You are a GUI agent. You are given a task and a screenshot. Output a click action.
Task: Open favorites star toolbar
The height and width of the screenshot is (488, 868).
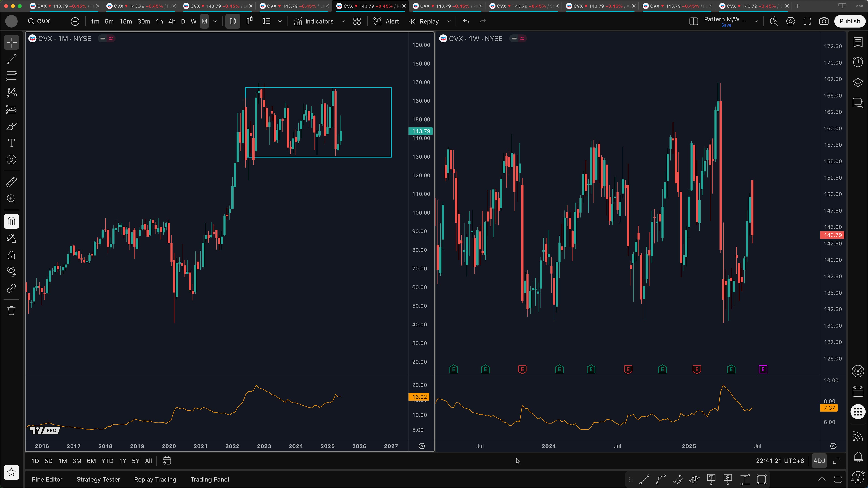pyautogui.click(x=12, y=472)
